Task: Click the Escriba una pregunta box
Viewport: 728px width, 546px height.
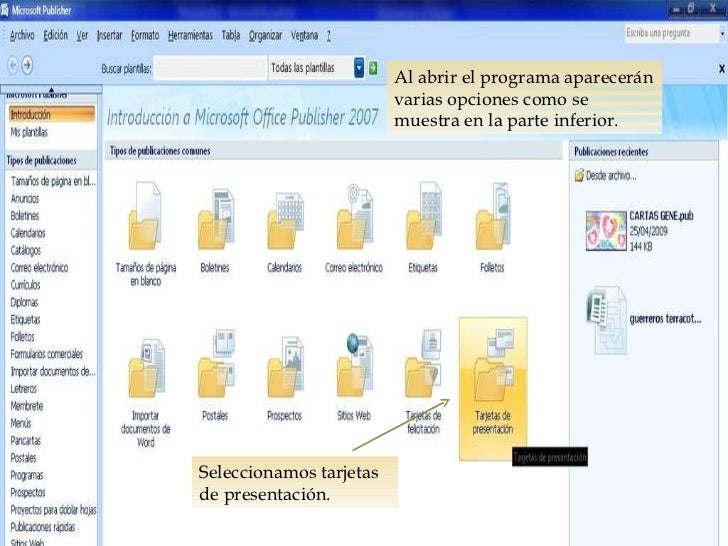Action: pos(671,33)
